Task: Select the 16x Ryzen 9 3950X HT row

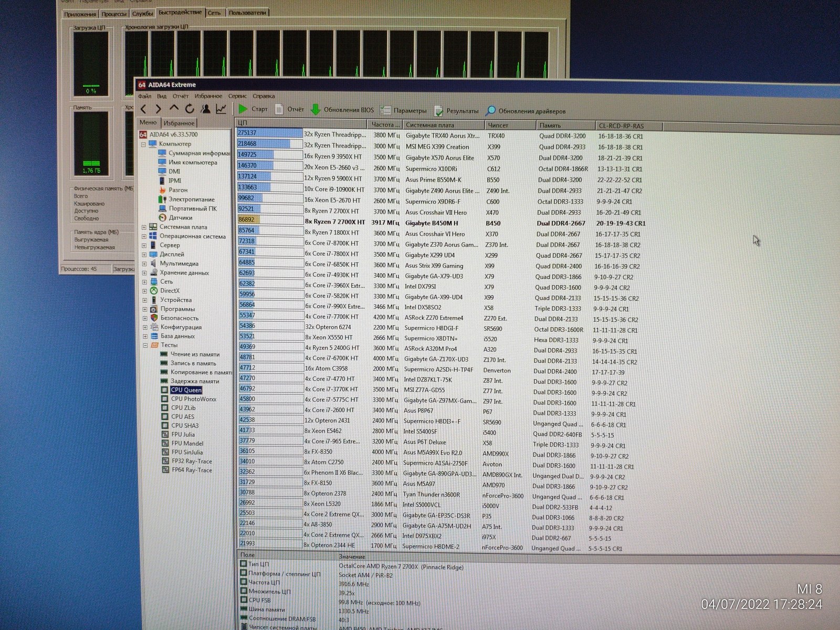Action: pyautogui.click(x=441, y=157)
